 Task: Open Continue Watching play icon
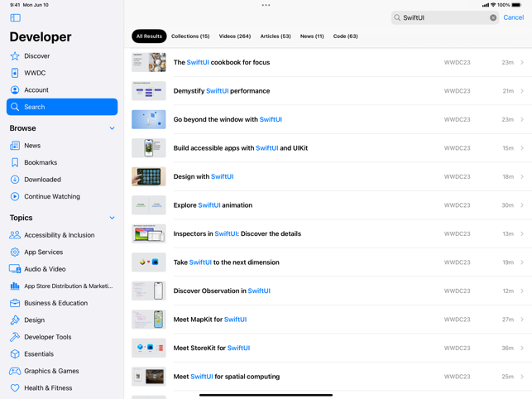15,196
